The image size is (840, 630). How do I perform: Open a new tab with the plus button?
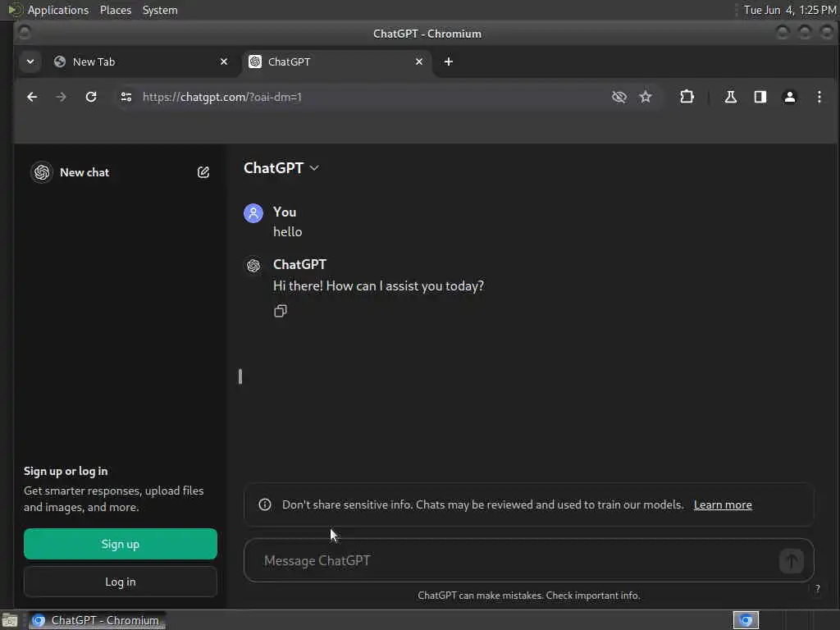tap(449, 62)
